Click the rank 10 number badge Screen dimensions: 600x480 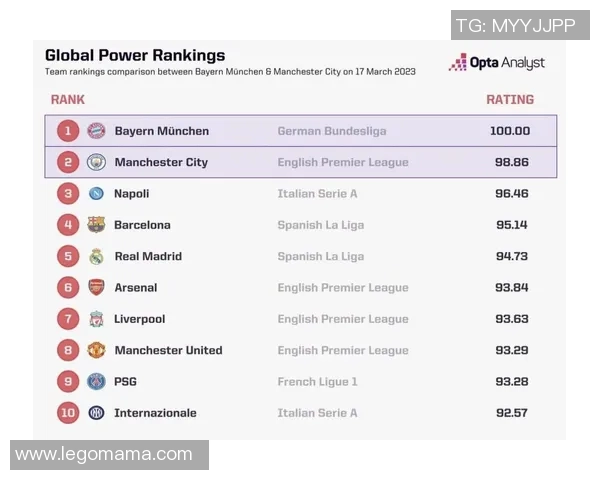pos(68,413)
